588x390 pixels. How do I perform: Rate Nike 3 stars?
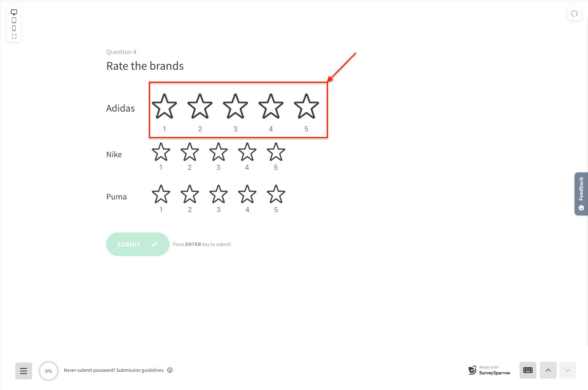[x=219, y=152]
